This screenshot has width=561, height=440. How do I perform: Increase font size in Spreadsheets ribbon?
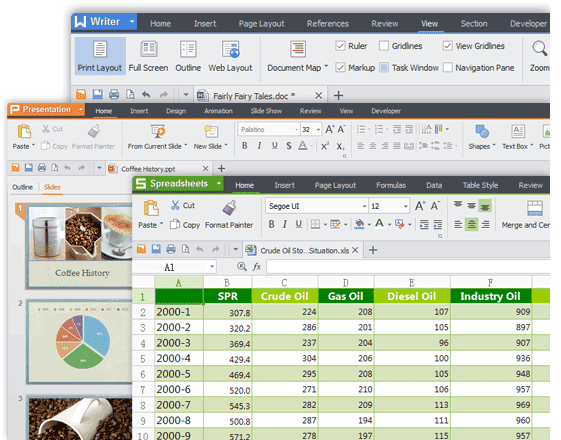[420, 206]
